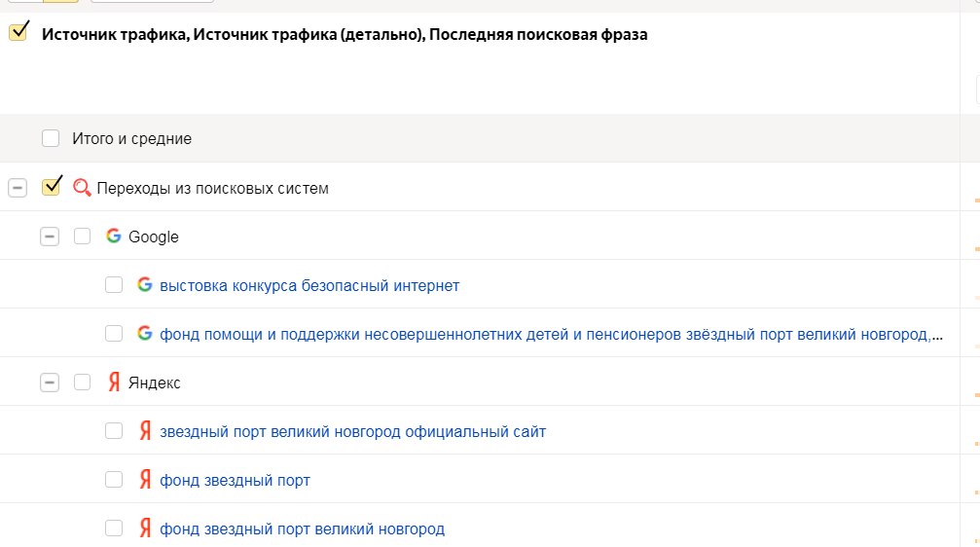980x547 pixels.
Task: Click the Источник трафика grouping title
Action: [345, 34]
